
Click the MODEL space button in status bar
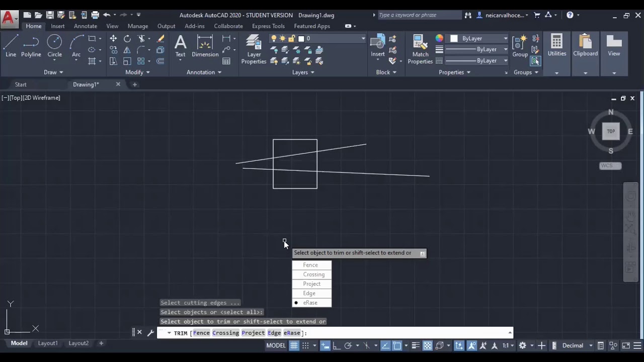[276, 345]
